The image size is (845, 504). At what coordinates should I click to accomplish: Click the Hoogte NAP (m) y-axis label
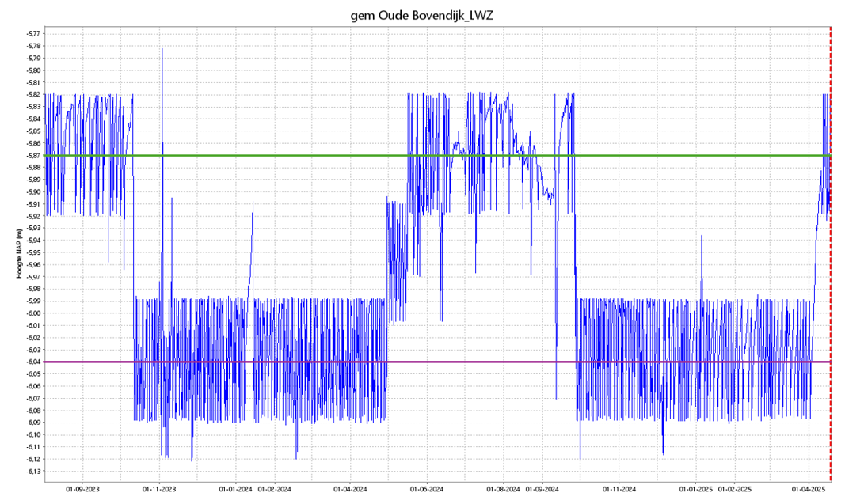pyautogui.click(x=17, y=252)
